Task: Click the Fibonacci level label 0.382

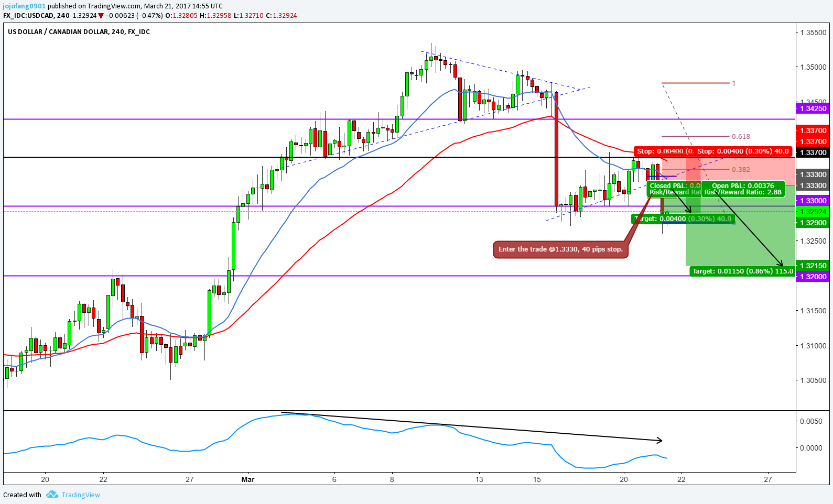Action: pyautogui.click(x=741, y=169)
